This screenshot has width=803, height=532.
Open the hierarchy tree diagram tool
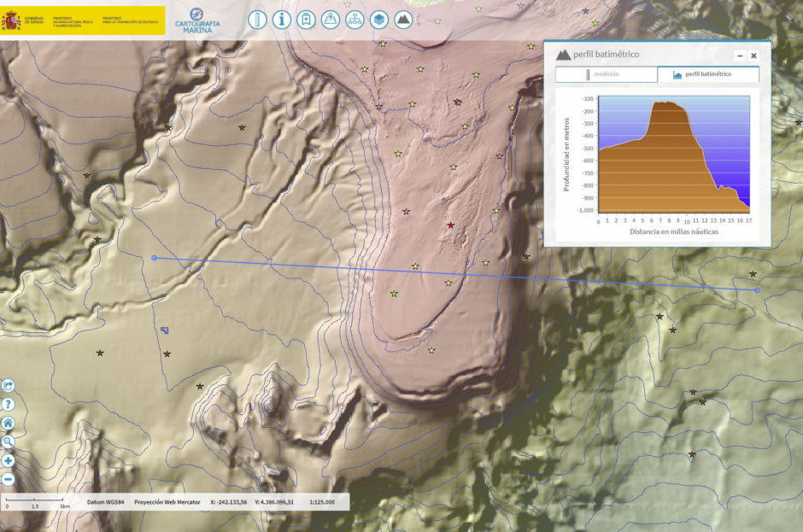[x=354, y=19]
